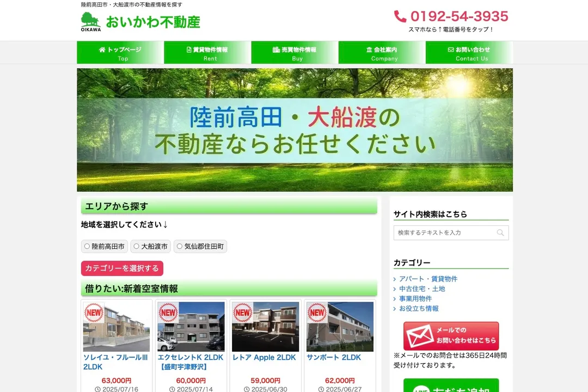Expand the アパート・賃貸物件 category
Screen dimensions: 588x392
pyautogui.click(x=428, y=279)
